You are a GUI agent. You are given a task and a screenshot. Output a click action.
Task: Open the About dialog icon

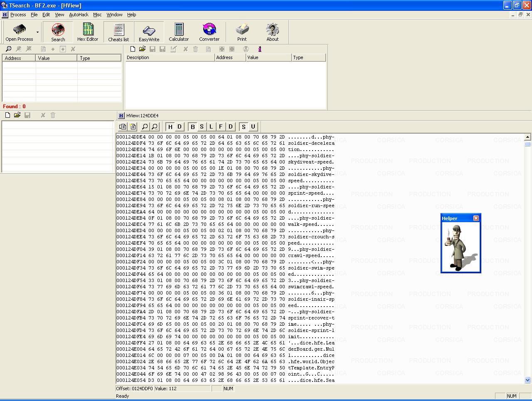(x=272, y=32)
